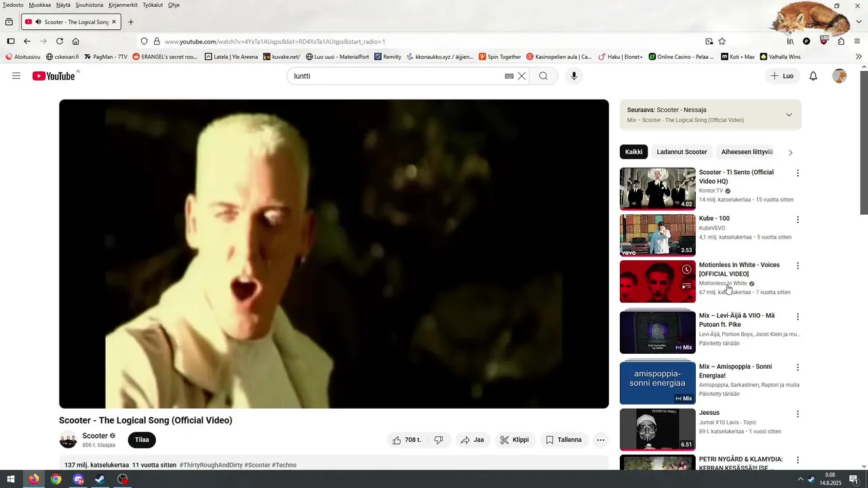Open options for Jeesus video
The height and width of the screenshot is (488, 868).
(x=797, y=413)
